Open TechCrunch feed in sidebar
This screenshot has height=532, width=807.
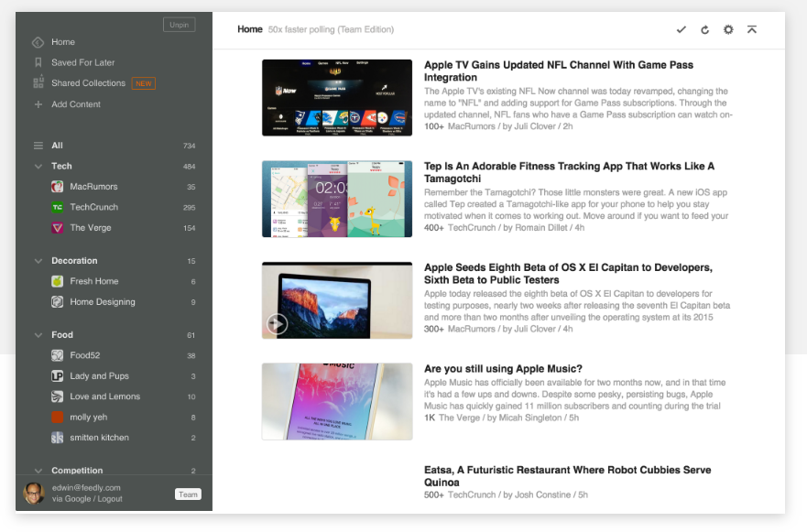click(x=94, y=207)
